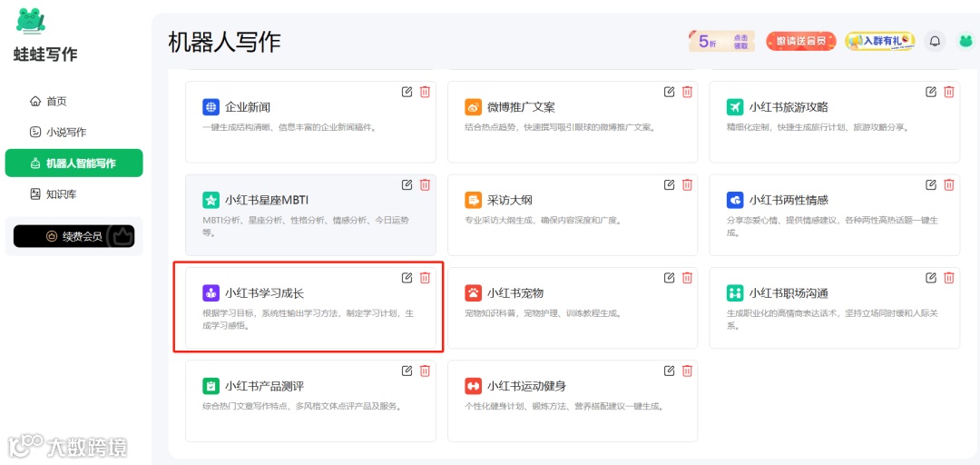Delete the 小红书职场沟通 card
This screenshot has width=980, height=465.
point(949,278)
